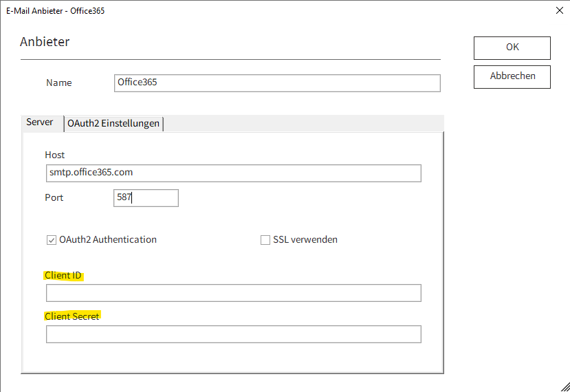This screenshot has width=570, height=392.
Task: Focus the Host field with smtp.office365.com
Action: coord(233,173)
